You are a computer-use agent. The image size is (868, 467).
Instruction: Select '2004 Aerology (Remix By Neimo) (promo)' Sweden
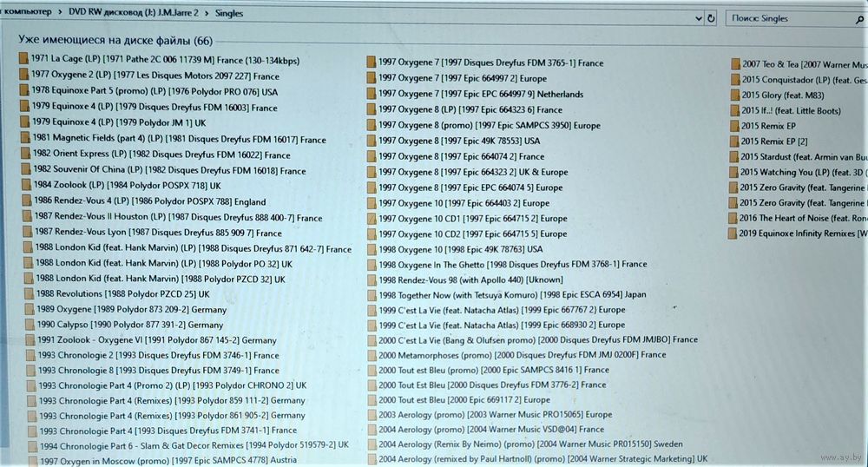530,444
